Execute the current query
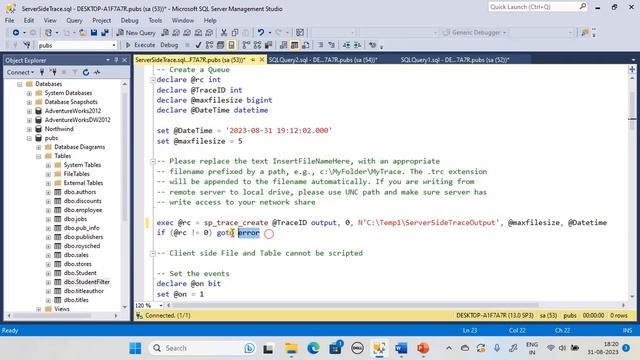Image resolution: width=640 pixels, height=360 pixels. pos(140,45)
